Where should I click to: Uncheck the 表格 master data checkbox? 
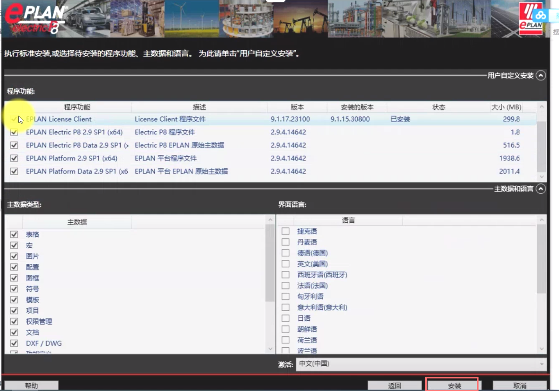(x=14, y=234)
